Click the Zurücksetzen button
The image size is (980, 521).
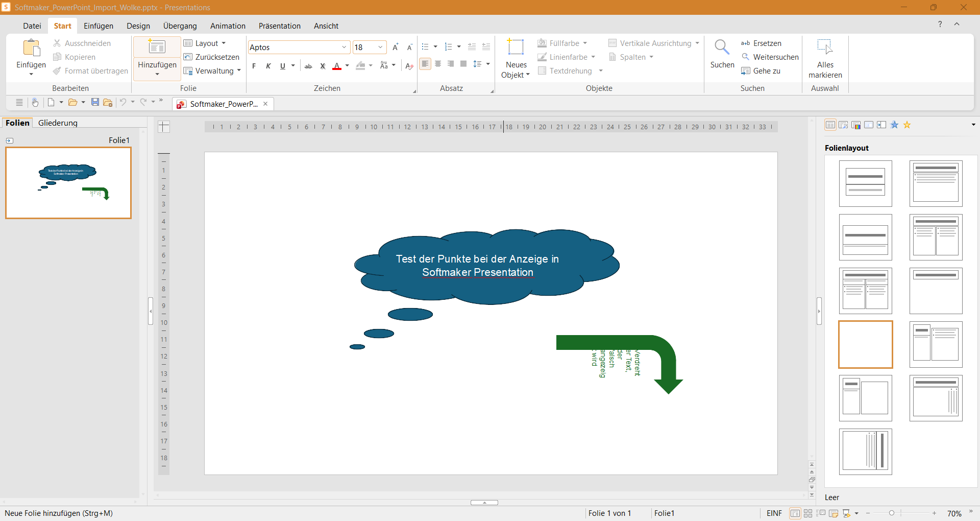[x=211, y=57]
